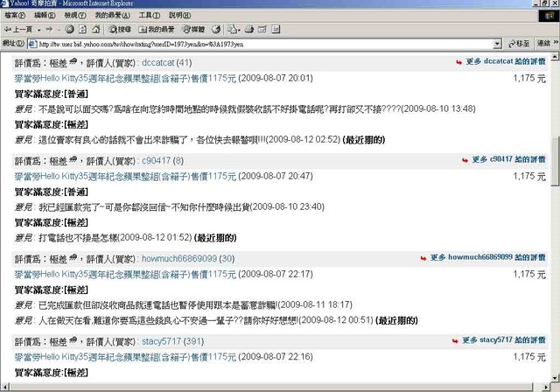Viewport: 560px width, 392px height.
Task: Click 更多 stacy5717 給的評價 link
Action: point(504,339)
